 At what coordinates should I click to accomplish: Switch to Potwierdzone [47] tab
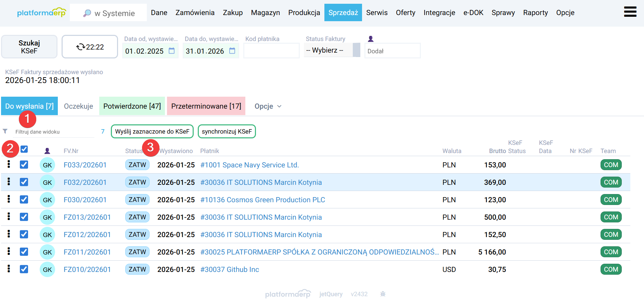click(x=132, y=106)
